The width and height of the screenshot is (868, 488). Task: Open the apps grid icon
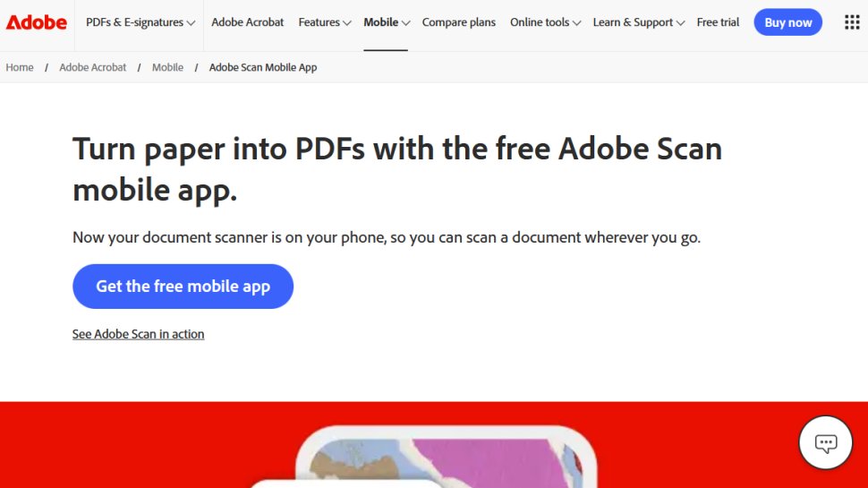[852, 22]
